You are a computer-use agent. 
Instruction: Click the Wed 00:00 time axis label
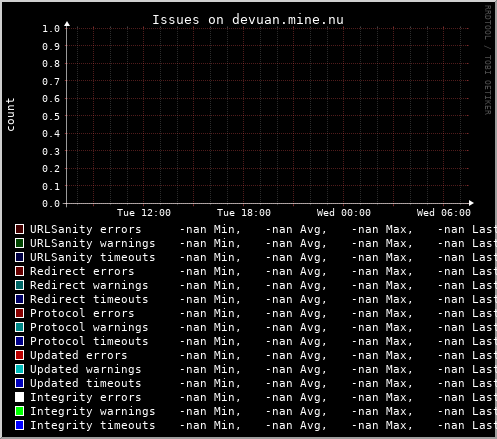(x=344, y=213)
